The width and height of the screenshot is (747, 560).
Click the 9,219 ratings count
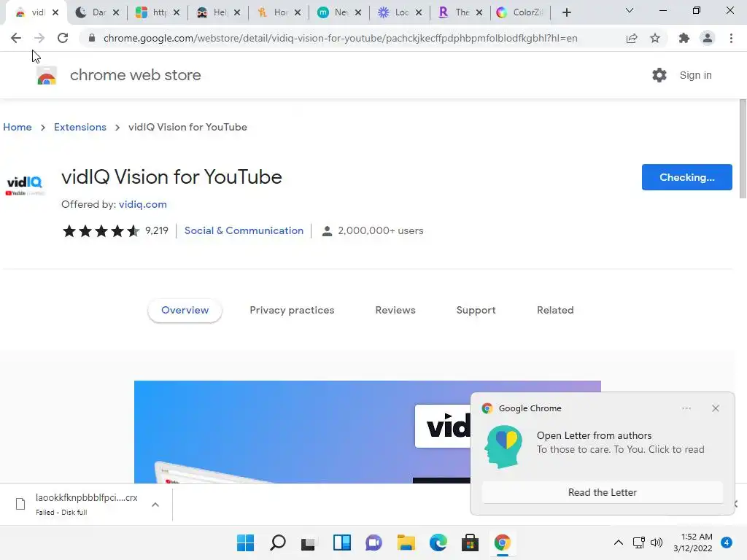(157, 230)
